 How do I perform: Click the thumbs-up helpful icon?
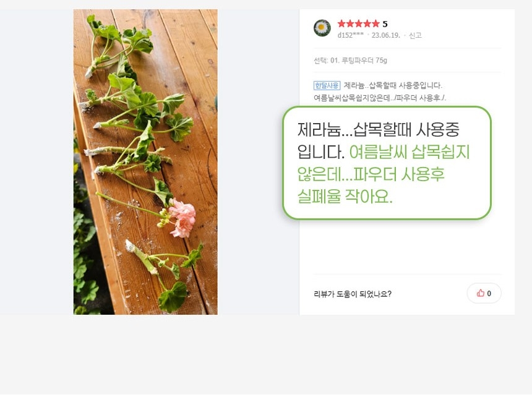click(x=481, y=293)
